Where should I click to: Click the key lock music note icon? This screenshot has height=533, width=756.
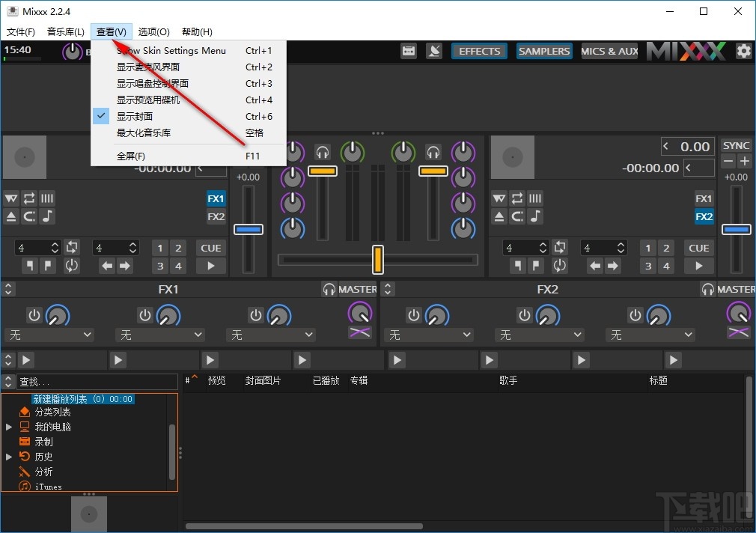point(47,216)
